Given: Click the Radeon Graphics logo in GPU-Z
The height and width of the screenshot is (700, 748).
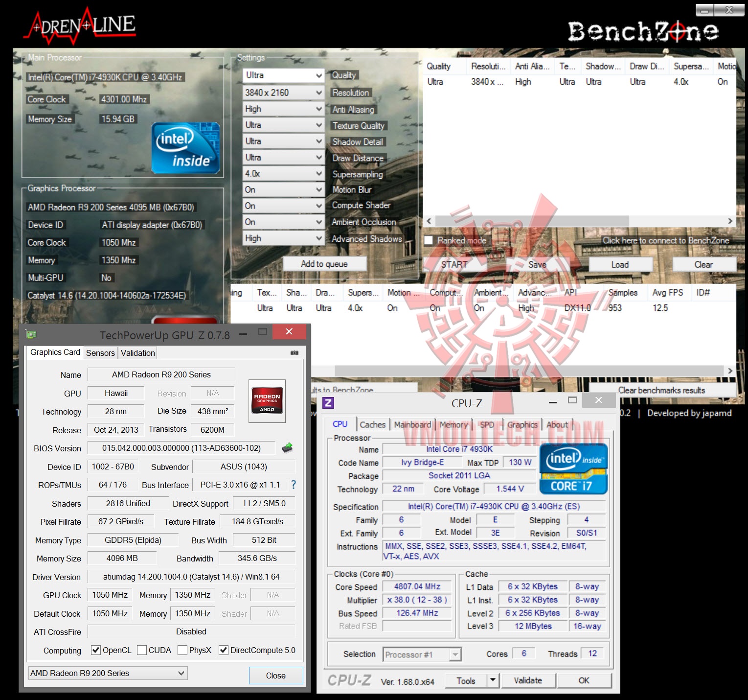Looking at the screenshot, I should (267, 401).
